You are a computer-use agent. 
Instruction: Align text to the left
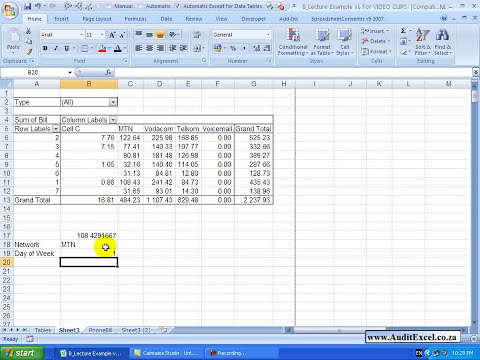pyautogui.click(x=139, y=49)
